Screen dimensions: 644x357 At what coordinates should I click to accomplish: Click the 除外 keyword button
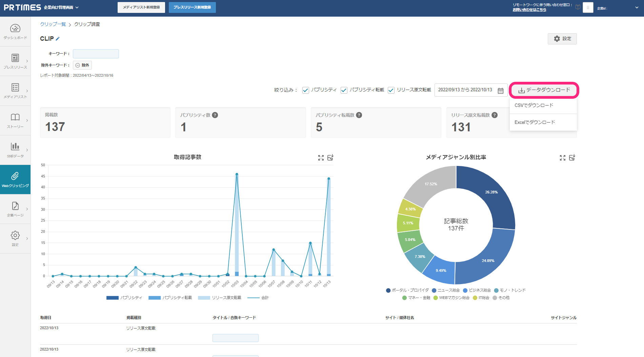(x=82, y=65)
